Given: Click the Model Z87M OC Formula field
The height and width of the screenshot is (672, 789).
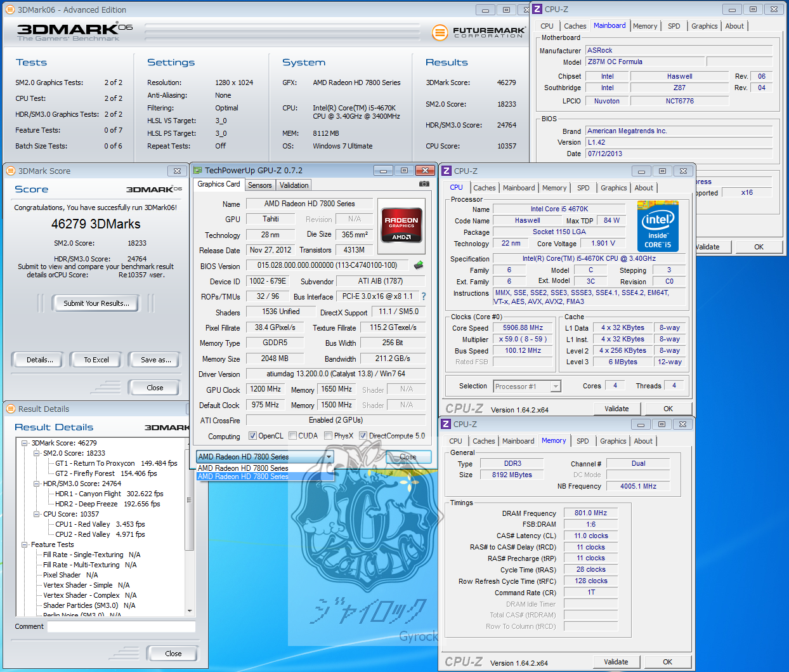Looking at the screenshot, I should [644, 62].
